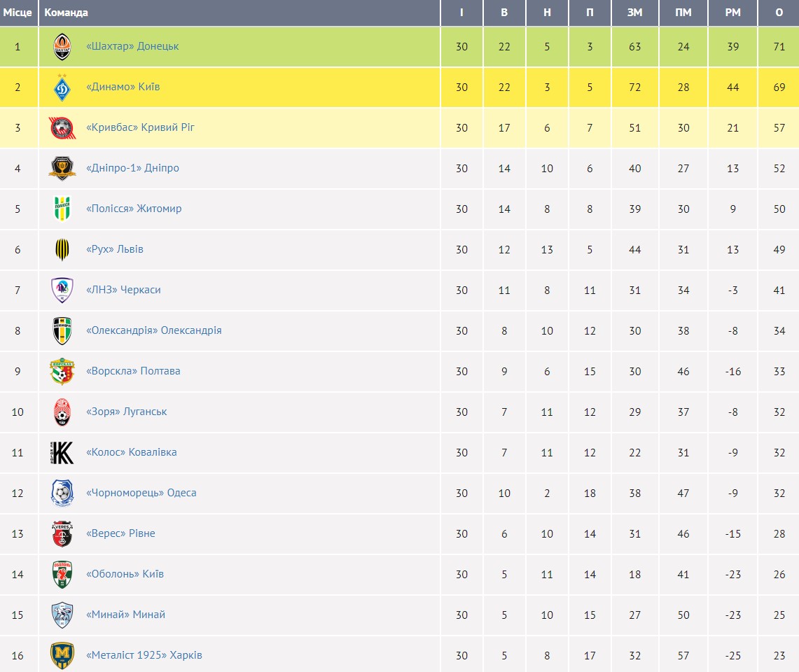Viewport: 799px width, 672px height.
Task: Click the «Місце» column header
Action: (x=18, y=13)
